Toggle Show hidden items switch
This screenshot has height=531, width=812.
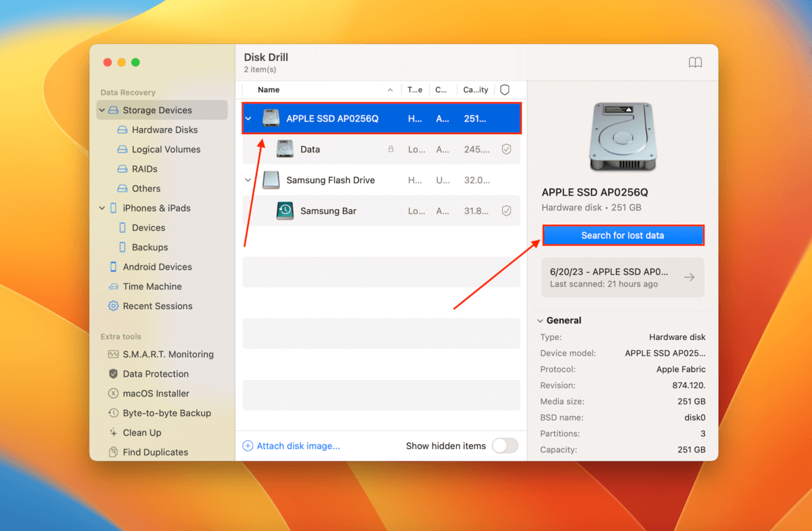(505, 446)
